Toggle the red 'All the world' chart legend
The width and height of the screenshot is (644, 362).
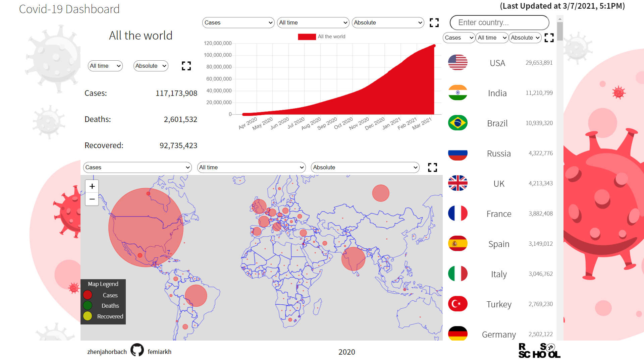pos(307,37)
